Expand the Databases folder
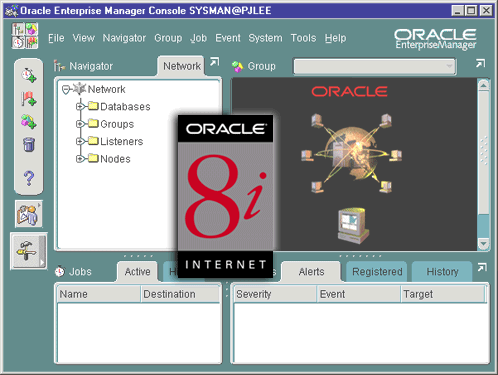 80,106
